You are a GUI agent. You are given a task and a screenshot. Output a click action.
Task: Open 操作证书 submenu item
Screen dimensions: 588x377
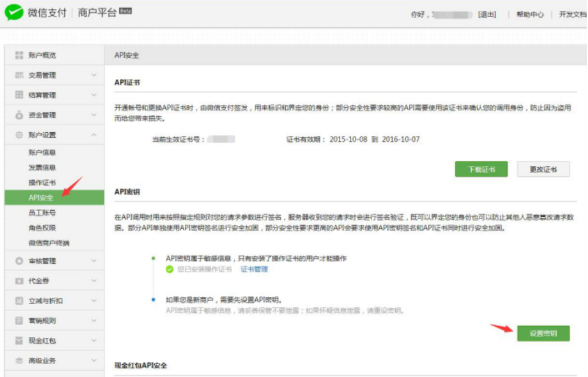[42, 183]
